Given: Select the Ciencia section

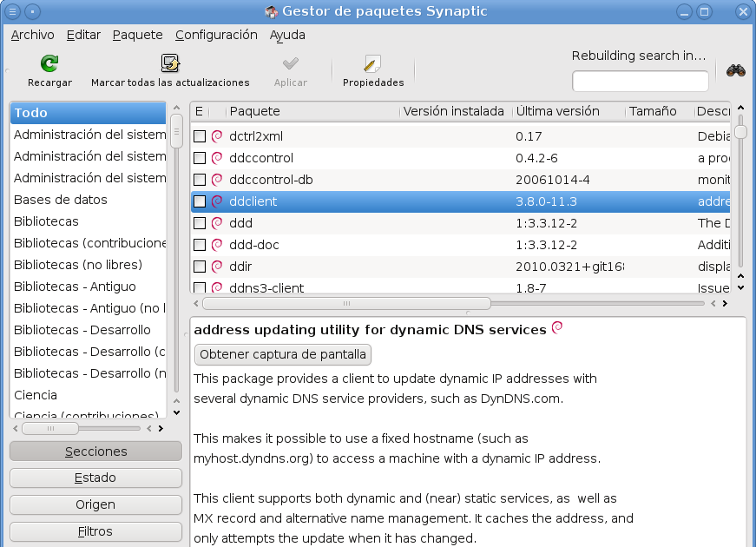Looking at the screenshot, I should [x=88, y=395].
